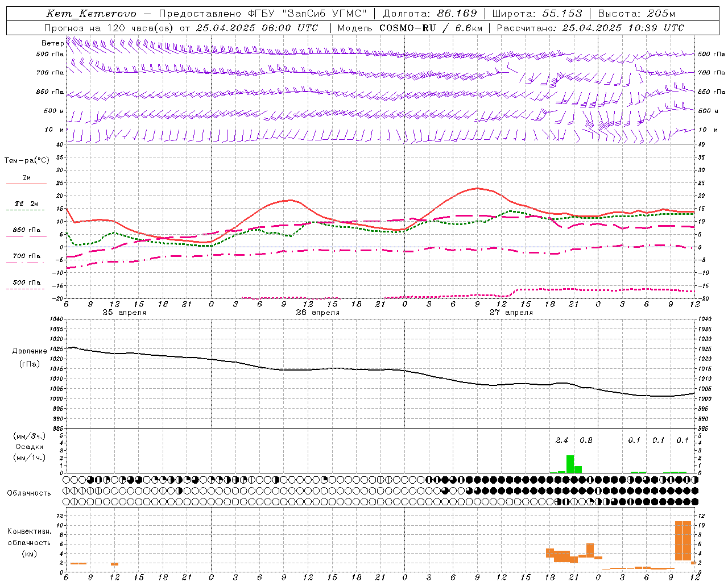Click the '25 апреля' date label
This screenshot has height=582, width=728.
(124, 313)
